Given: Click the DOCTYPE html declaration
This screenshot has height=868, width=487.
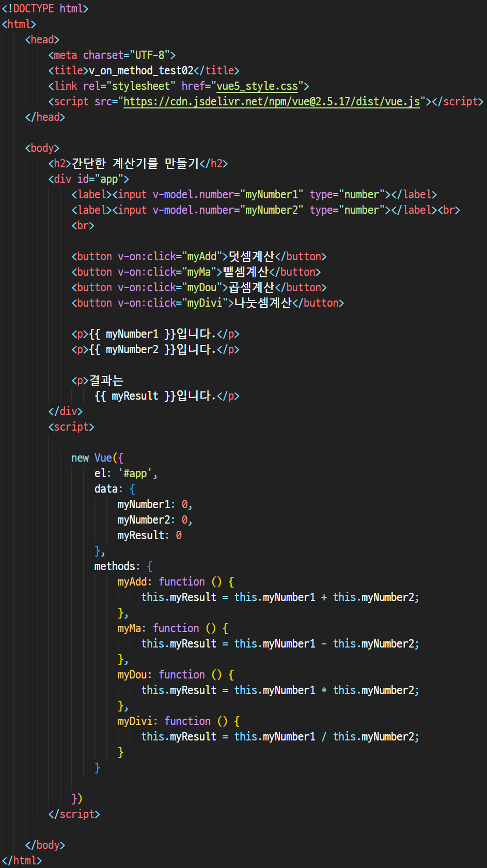Looking at the screenshot, I should [x=45, y=9].
